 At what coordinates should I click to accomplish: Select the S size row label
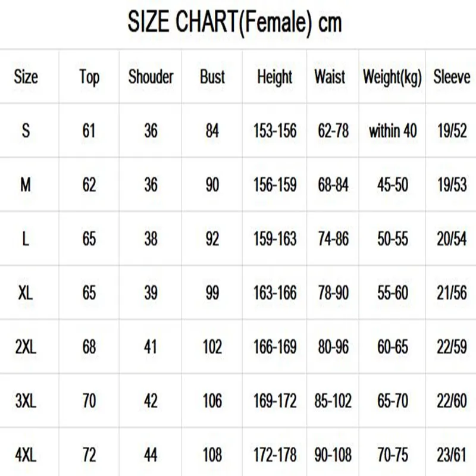click(x=26, y=130)
